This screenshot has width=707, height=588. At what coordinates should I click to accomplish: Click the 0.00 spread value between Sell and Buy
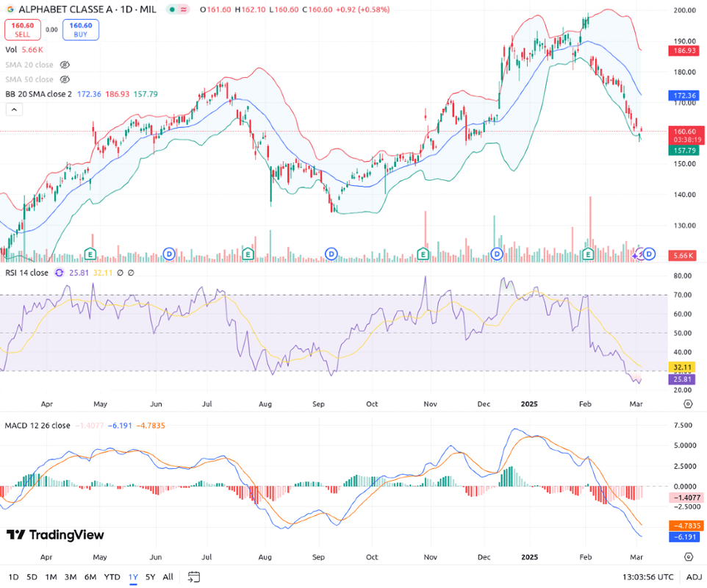point(52,29)
